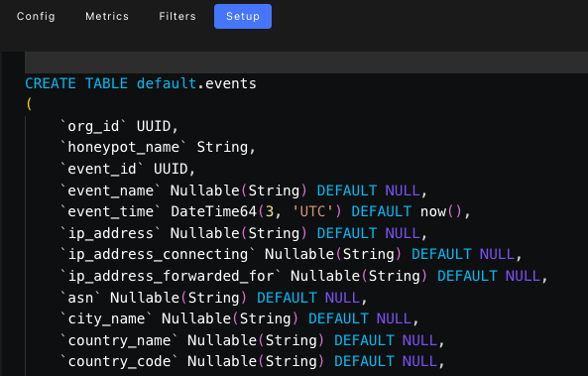Switch to the Metrics tab

coord(107,16)
